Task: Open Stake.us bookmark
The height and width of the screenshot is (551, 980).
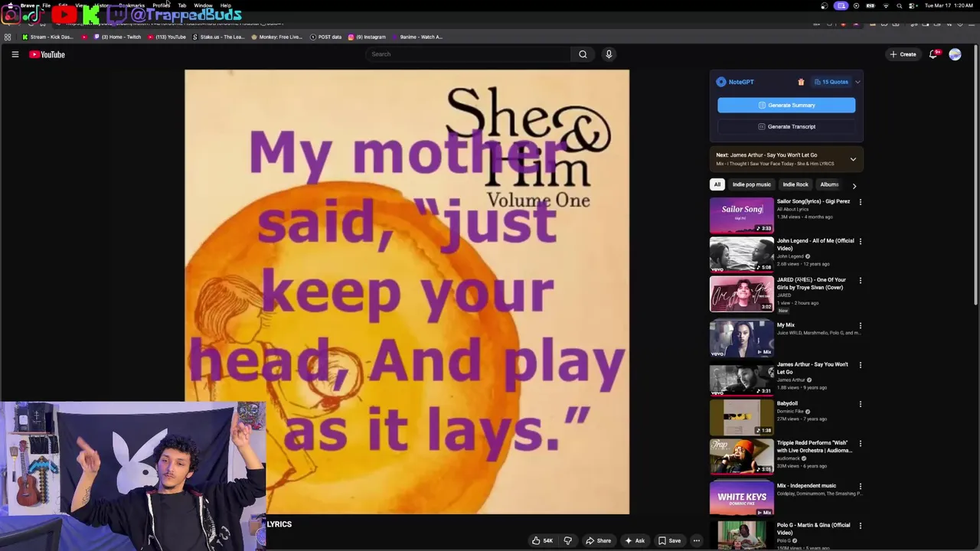Action: click(218, 37)
